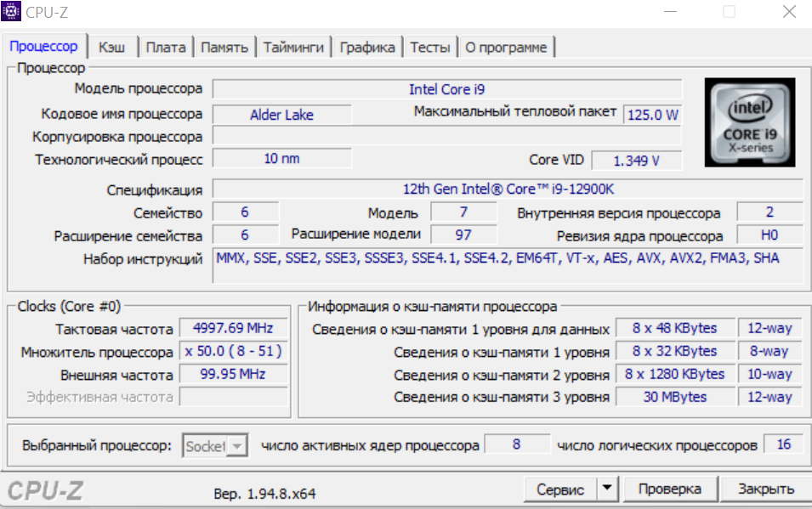
Task: Click the Сервис button
Action: 560,489
